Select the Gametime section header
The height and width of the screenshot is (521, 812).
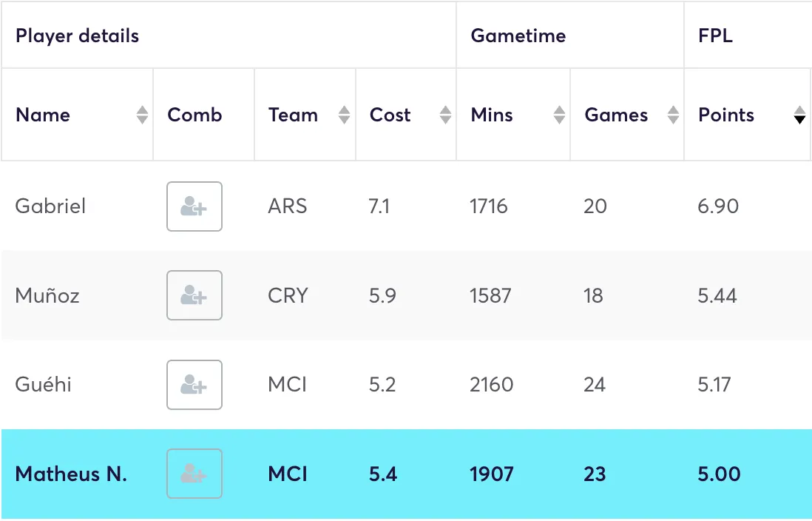tap(518, 35)
